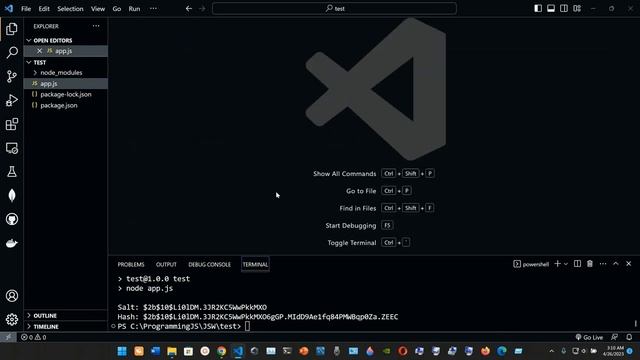Open terminal panel more actions ellipsis
This screenshot has width=640, height=360.
tap(603, 264)
